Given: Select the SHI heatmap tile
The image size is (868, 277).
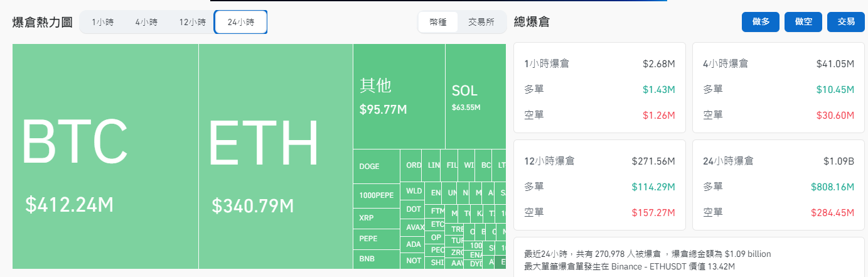Looking at the screenshot, I should click(x=436, y=263).
